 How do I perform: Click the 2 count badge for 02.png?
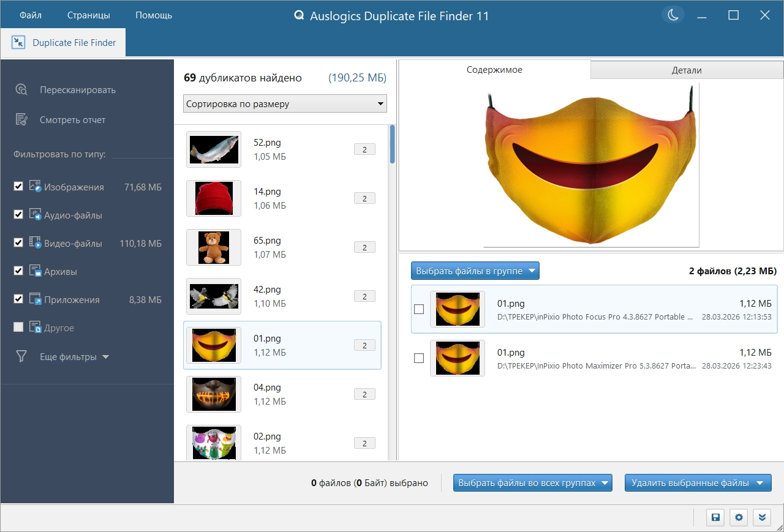click(364, 443)
